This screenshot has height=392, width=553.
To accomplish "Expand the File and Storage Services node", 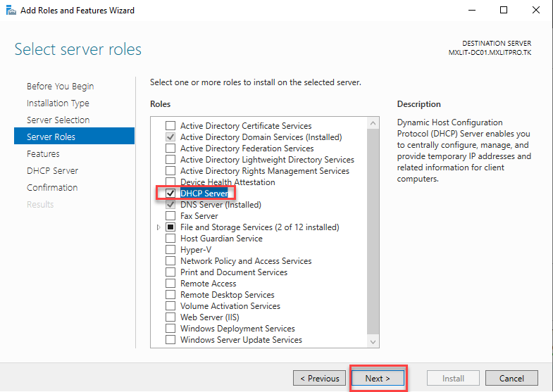I will point(159,227).
